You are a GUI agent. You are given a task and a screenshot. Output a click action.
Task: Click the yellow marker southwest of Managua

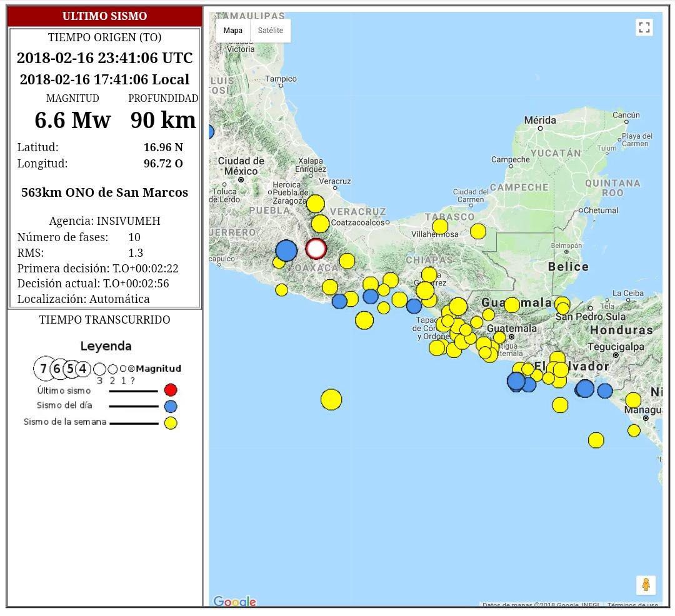coord(634,430)
